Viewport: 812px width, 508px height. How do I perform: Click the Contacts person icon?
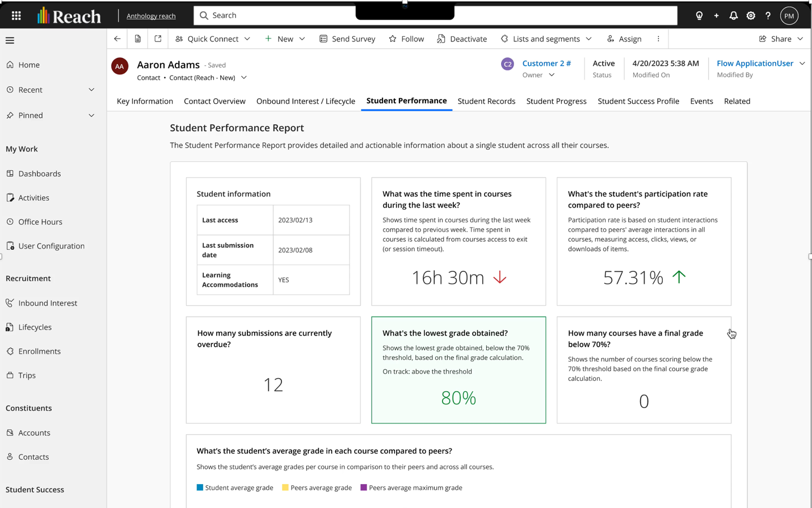point(10,457)
